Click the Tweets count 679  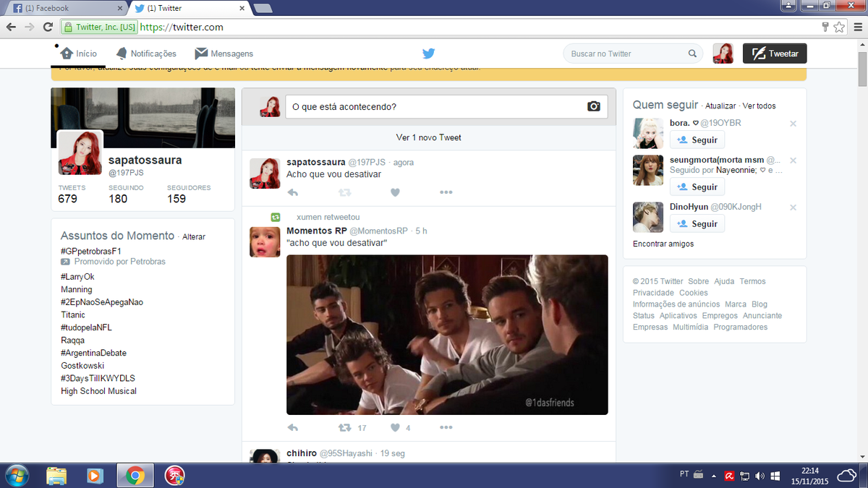68,199
